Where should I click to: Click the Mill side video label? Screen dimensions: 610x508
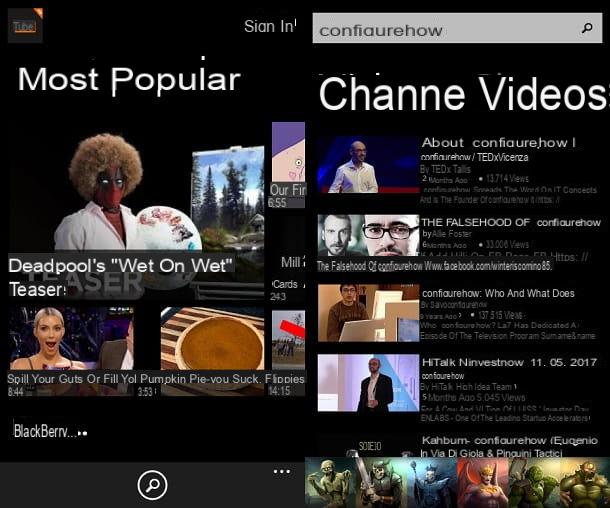tap(293, 262)
